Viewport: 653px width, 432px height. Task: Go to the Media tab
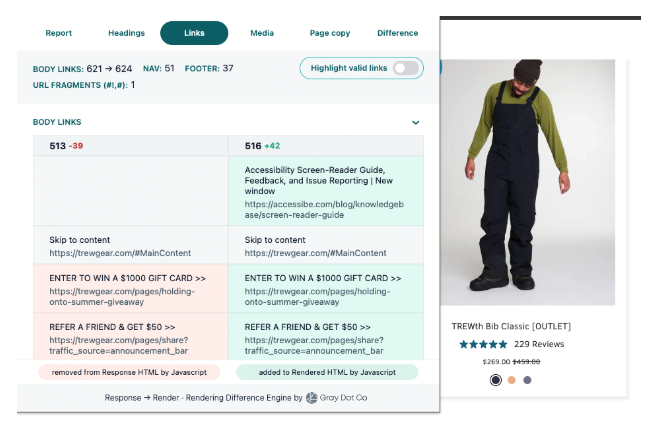coord(262,33)
